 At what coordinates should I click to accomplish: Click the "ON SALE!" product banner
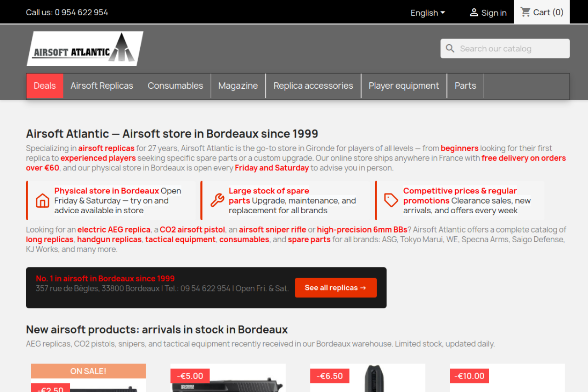pyautogui.click(x=88, y=371)
